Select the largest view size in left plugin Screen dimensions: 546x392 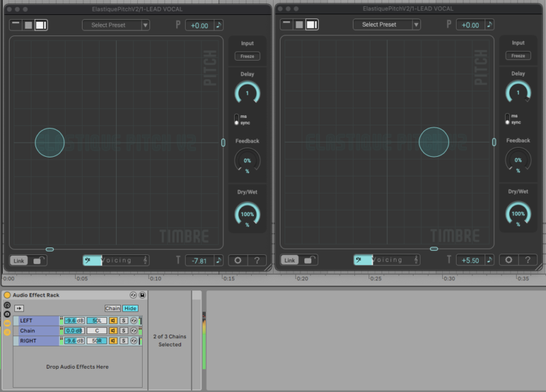(x=41, y=25)
